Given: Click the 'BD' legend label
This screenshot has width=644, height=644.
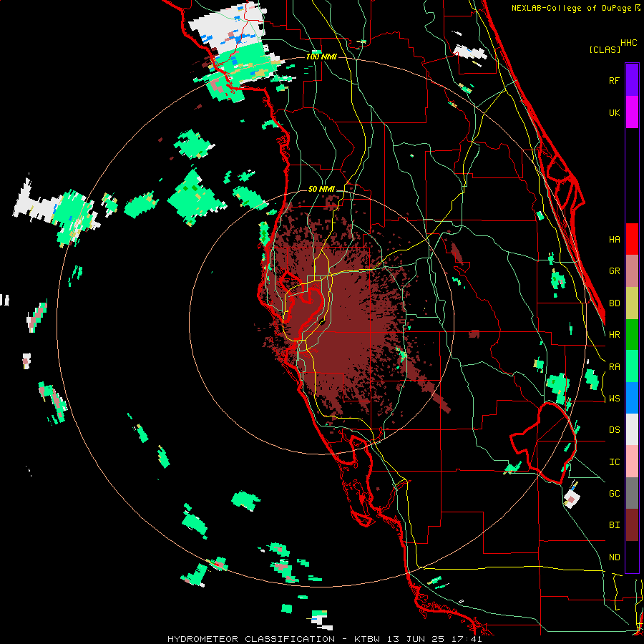Looking at the screenshot, I should pos(614,303).
